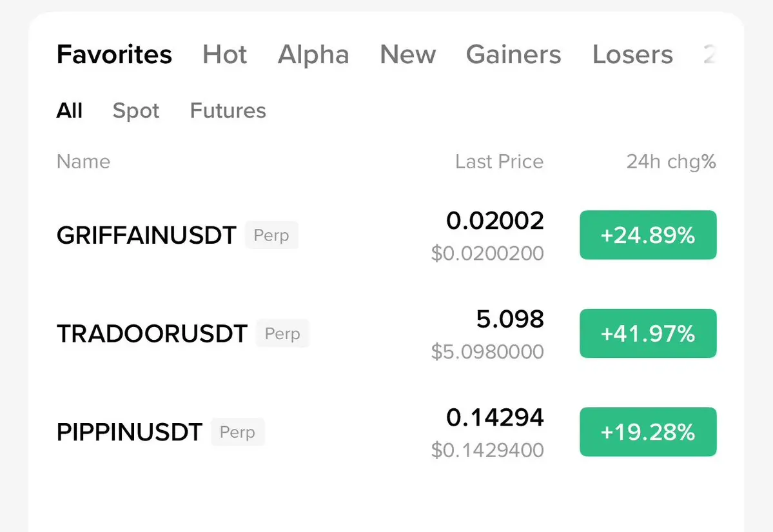Sort by 24h chg% column

[x=670, y=161]
